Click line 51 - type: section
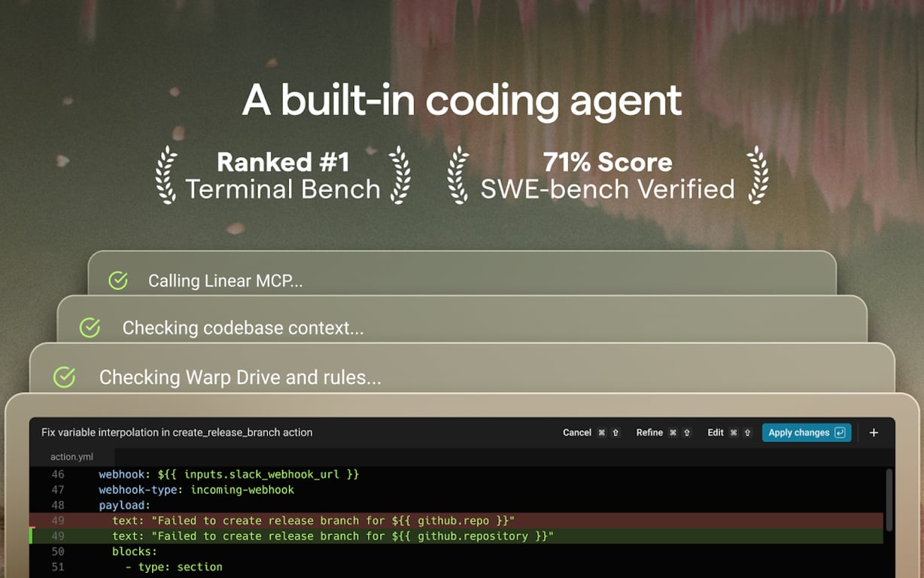924x578 pixels. 174,567
